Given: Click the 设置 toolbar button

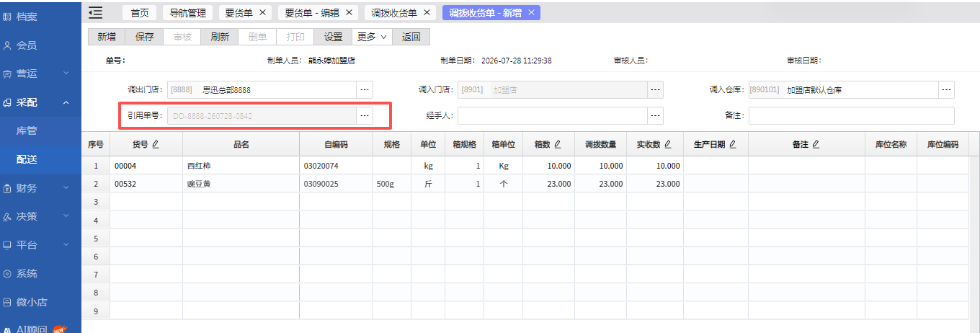Looking at the screenshot, I should pos(333,37).
